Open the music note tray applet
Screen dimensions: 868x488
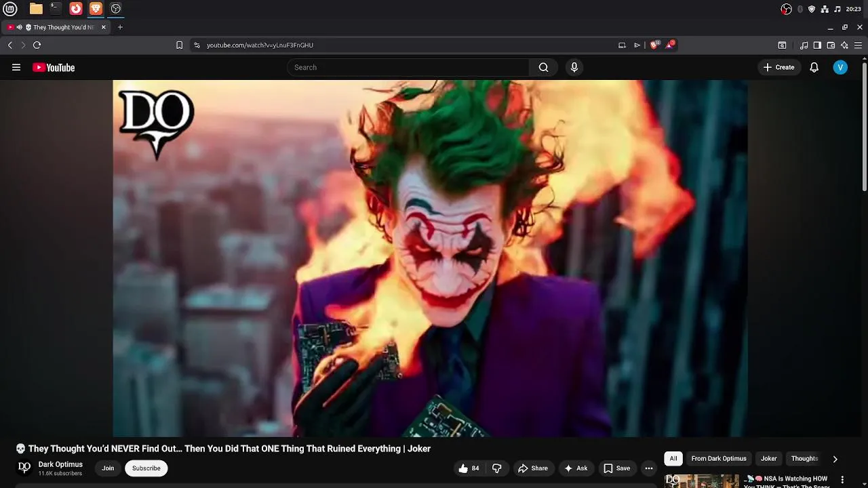[x=837, y=9]
